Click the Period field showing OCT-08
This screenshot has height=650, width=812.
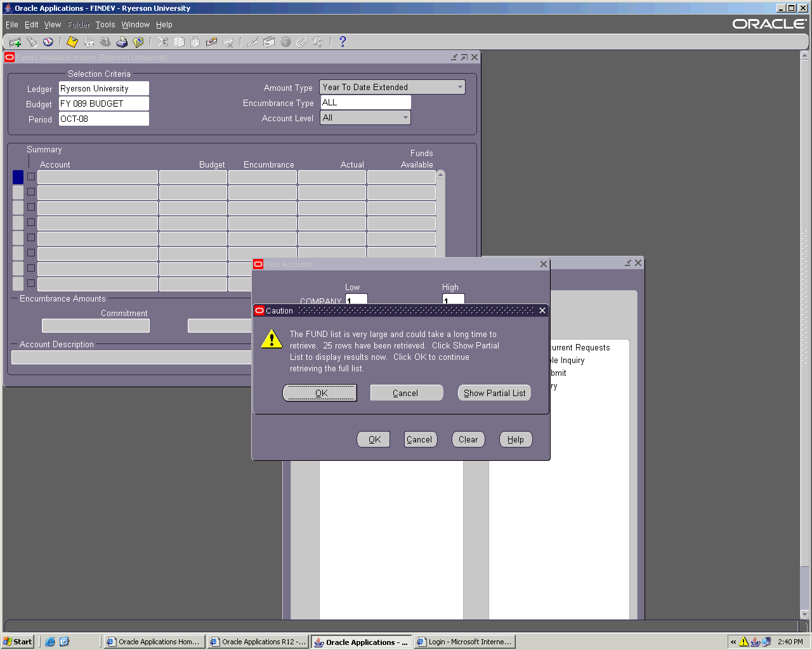point(103,119)
